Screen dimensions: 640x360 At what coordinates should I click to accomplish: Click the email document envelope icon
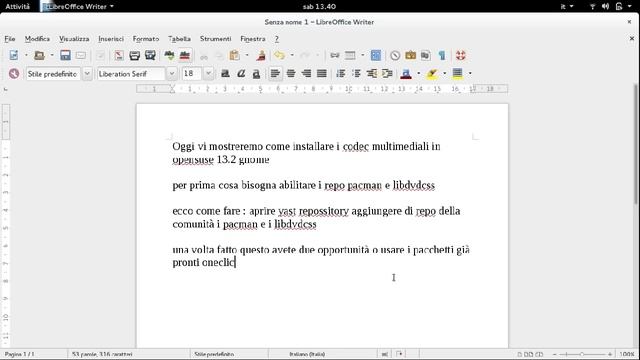[81, 55]
